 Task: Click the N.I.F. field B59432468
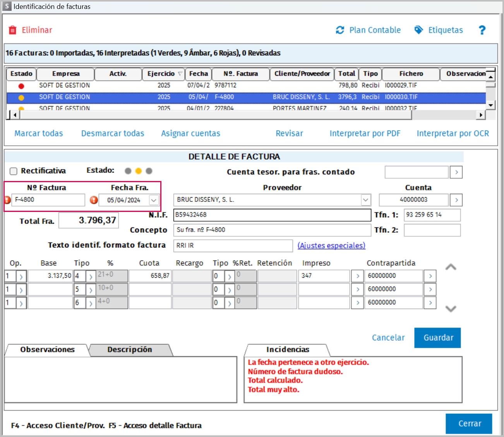272,215
